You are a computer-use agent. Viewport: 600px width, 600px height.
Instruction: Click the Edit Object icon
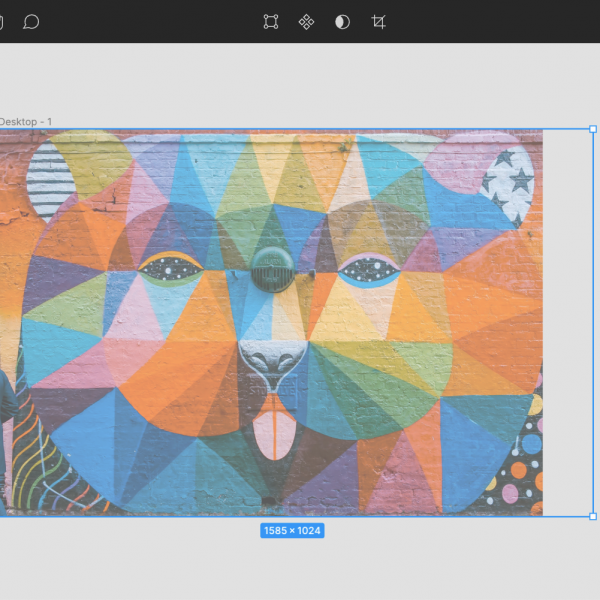point(271,21)
